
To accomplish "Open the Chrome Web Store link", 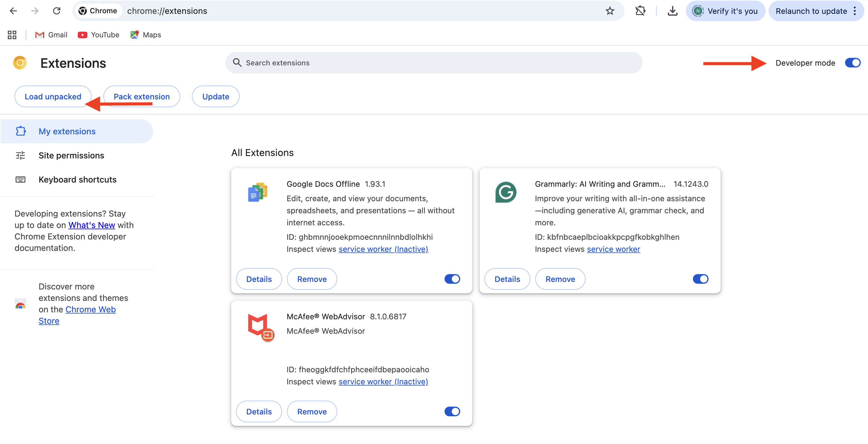I will click(90, 309).
